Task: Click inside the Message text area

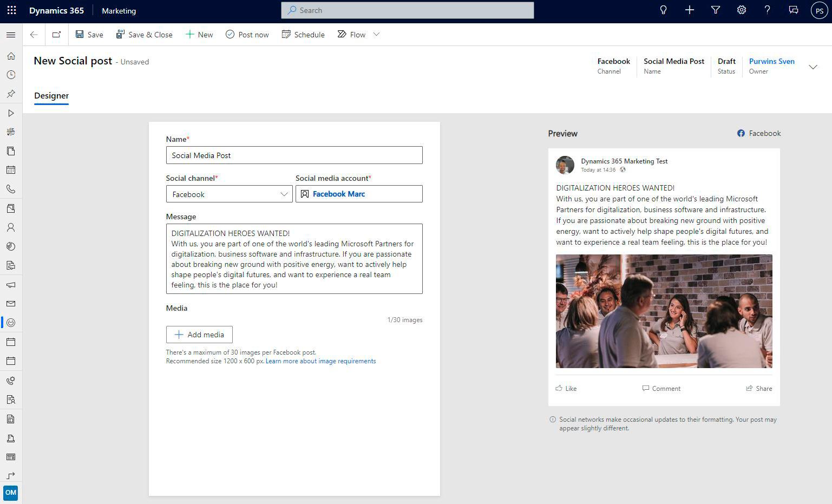Action: [294, 259]
